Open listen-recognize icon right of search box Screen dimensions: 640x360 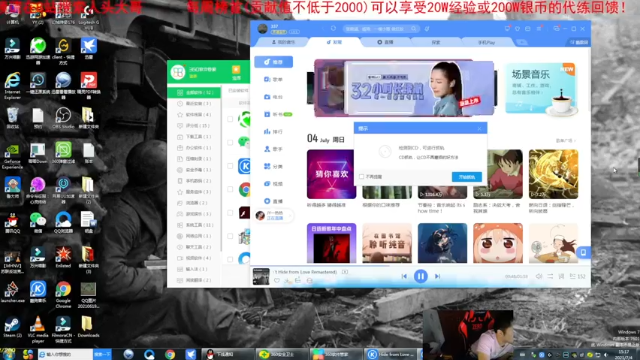pos(427,29)
